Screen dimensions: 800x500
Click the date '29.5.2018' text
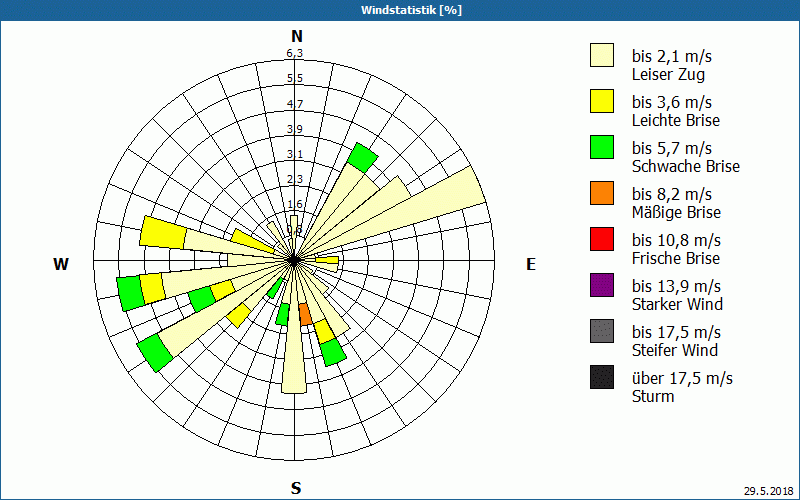click(x=768, y=491)
